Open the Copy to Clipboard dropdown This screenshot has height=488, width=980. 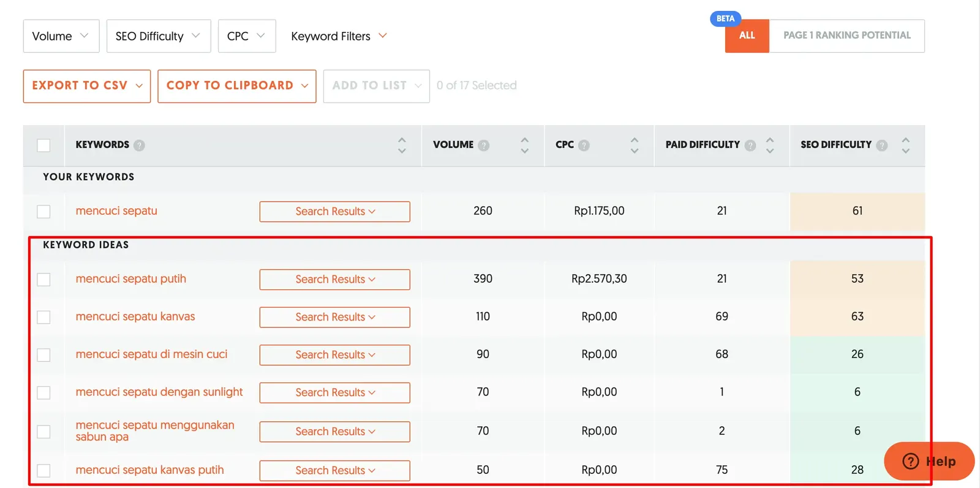[237, 86]
